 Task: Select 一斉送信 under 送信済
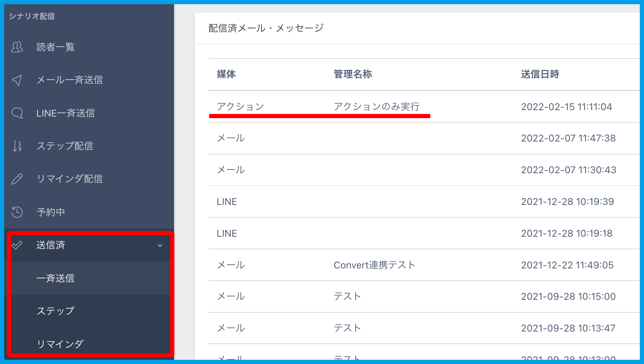tap(55, 278)
